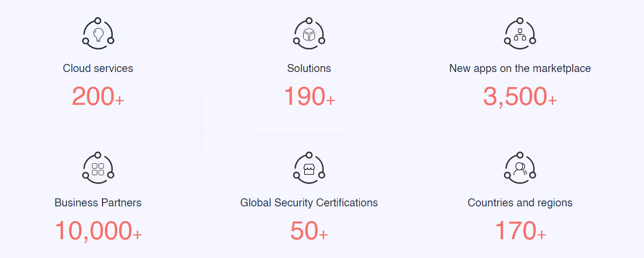Screen dimensions: 644x258
Task: Click the 50+ security certifications figure
Action: [x=309, y=231]
